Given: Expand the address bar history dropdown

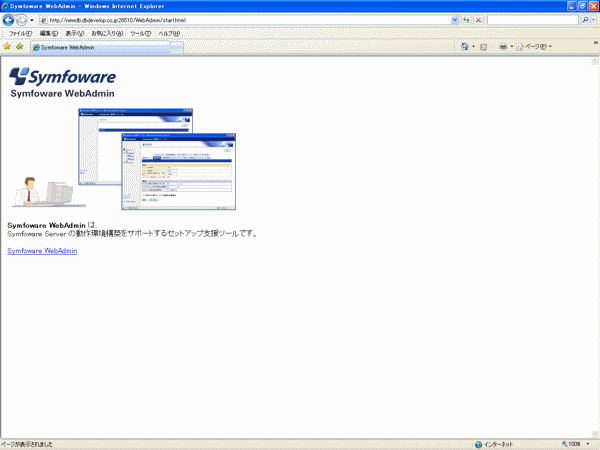Looking at the screenshot, I should point(456,20).
